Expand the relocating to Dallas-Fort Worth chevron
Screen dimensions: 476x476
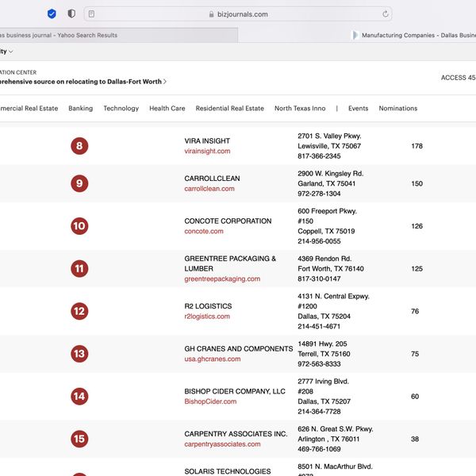click(x=165, y=82)
